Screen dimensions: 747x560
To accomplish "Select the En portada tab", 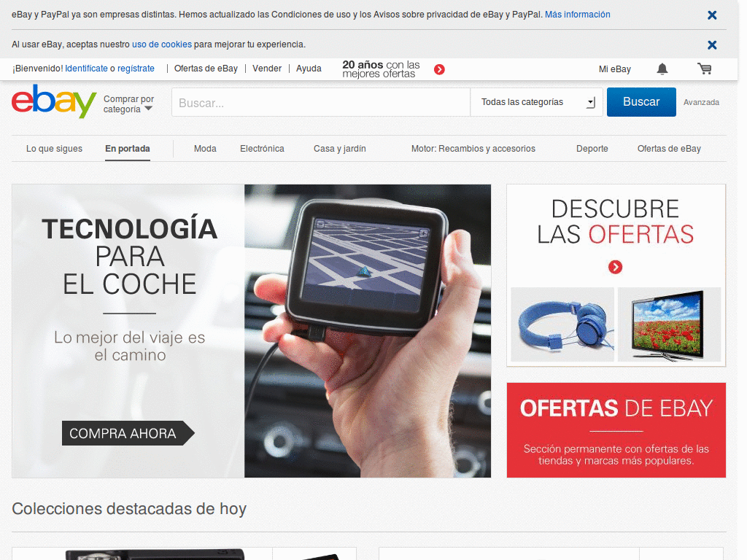I will point(128,149).
